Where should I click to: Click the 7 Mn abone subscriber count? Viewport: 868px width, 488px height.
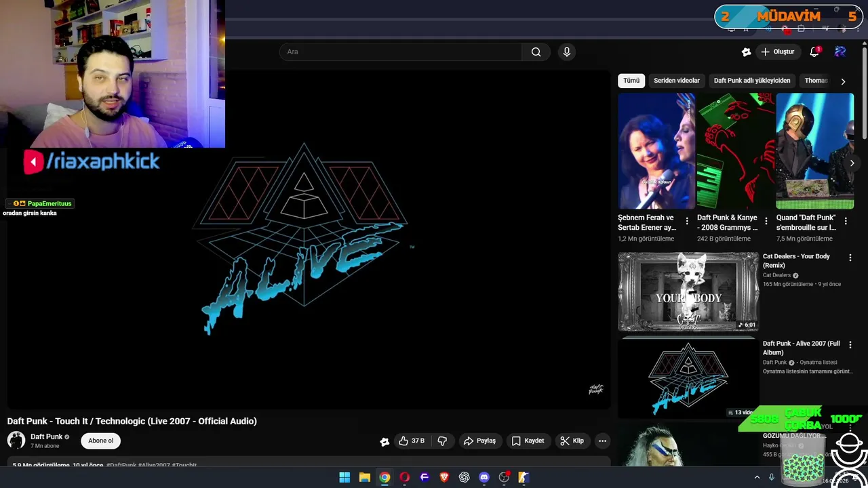pos(45,446)
